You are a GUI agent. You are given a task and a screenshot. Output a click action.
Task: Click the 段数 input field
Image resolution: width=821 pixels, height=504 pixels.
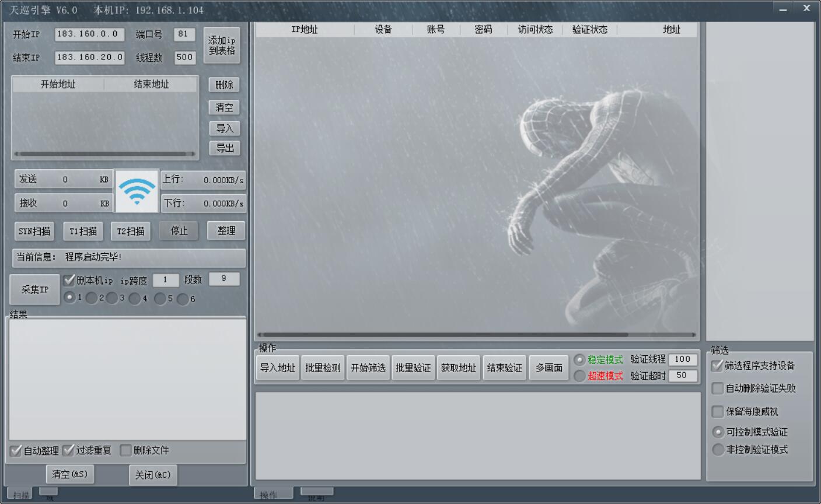pyautogui.click(x=224, y=279)
